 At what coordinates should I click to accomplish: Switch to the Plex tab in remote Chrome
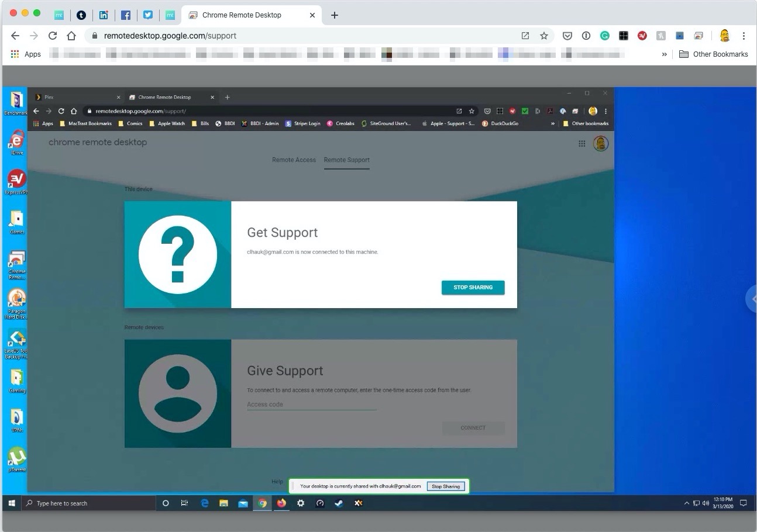coord(77,97)
